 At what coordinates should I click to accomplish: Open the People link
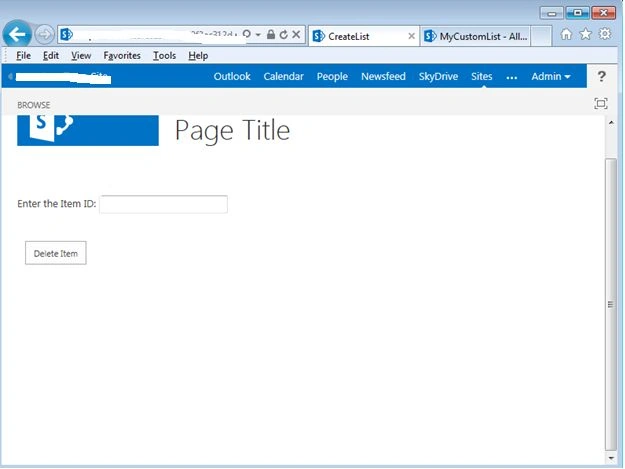point(332,76)
